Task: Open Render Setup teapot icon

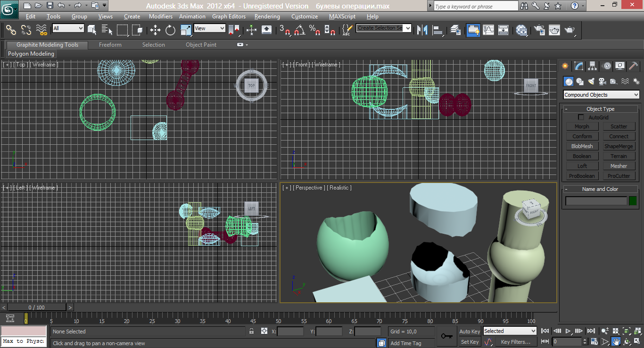Action: click(x=539, y=30)
